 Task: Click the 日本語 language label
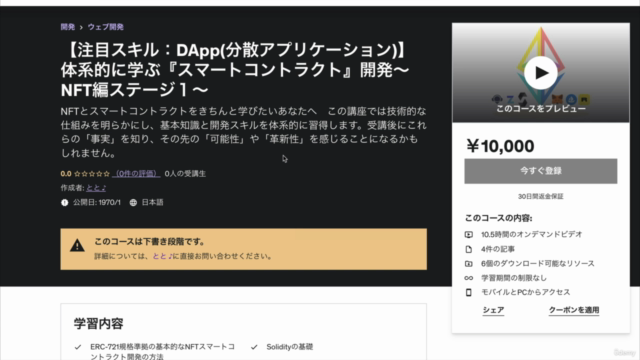[152, 202]
